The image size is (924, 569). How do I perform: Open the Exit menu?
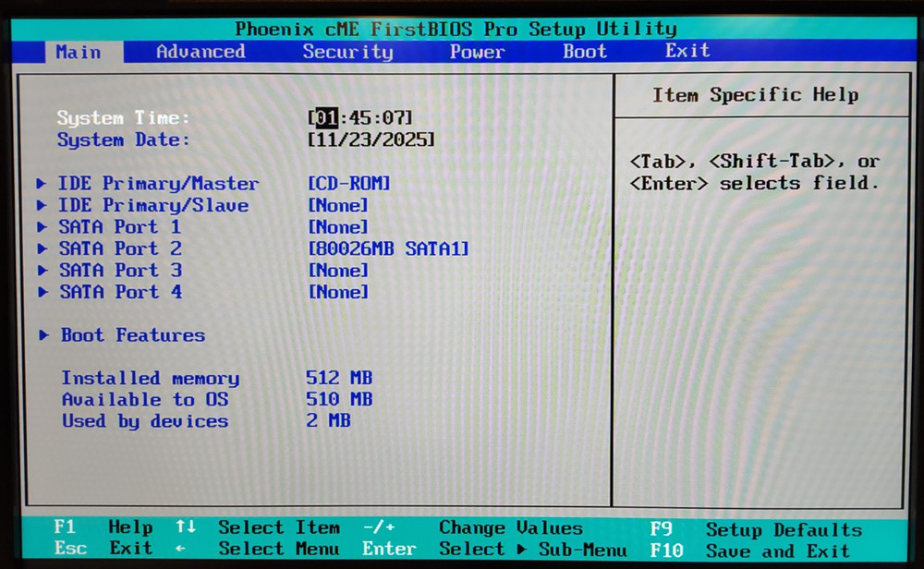(687, 51)
